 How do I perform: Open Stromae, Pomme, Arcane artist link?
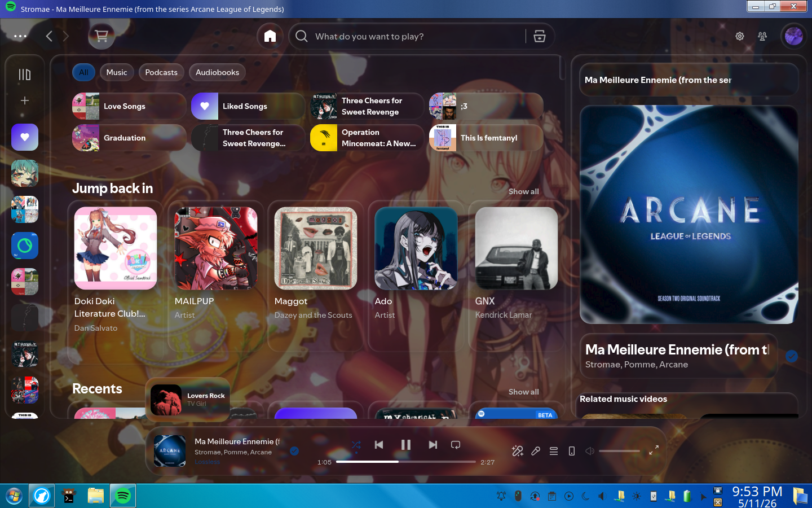[x=637, y=365]
